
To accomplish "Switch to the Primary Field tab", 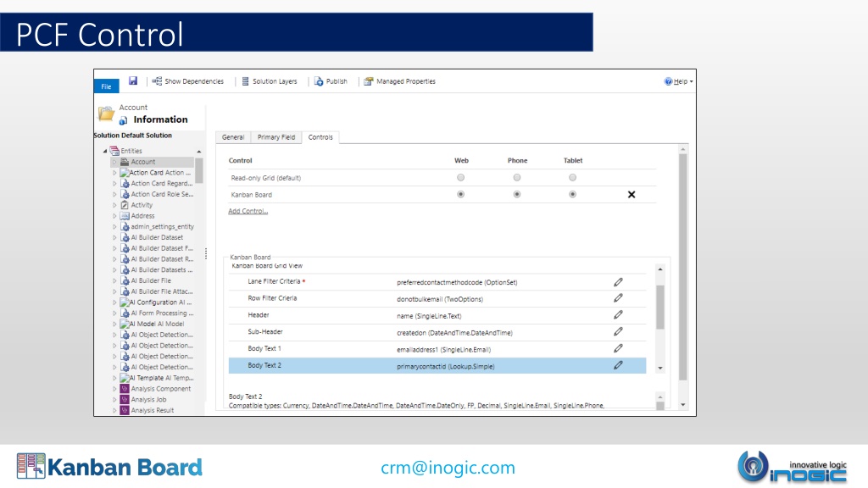I will [276, 137].
